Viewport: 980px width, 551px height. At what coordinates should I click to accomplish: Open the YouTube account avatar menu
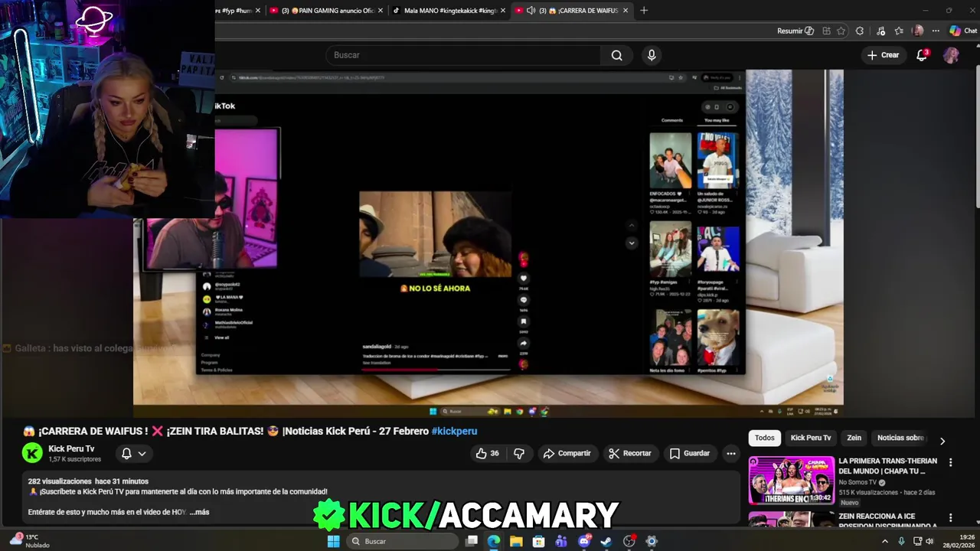pyautogui.click(x=951, y=55)
